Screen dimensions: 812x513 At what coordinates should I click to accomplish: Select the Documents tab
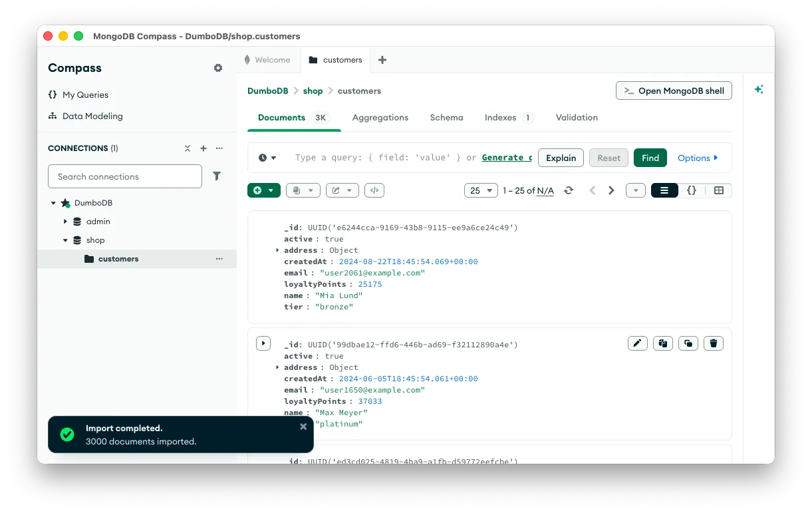tap(293, 117)
